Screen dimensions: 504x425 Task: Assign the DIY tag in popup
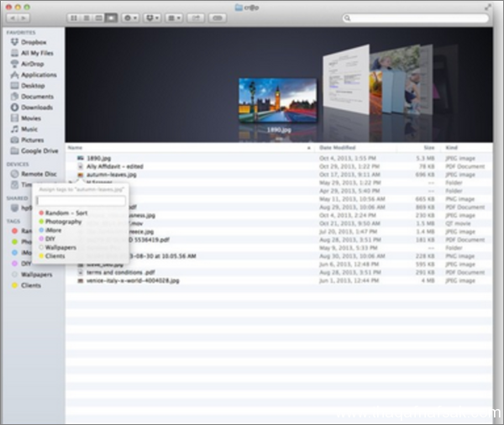tap(47, 239)
